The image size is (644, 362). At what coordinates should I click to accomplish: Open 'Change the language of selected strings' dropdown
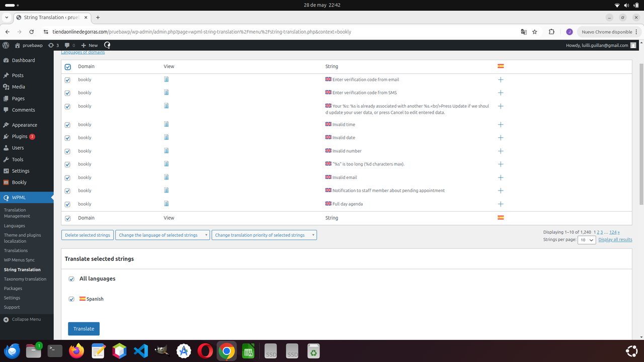coord(163,235)
